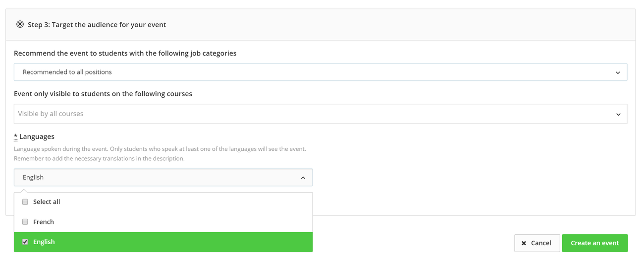The height and width of the screenshot is (263, 644).
Task: Click the job categories recommendation label
Action: pos(125,53)
